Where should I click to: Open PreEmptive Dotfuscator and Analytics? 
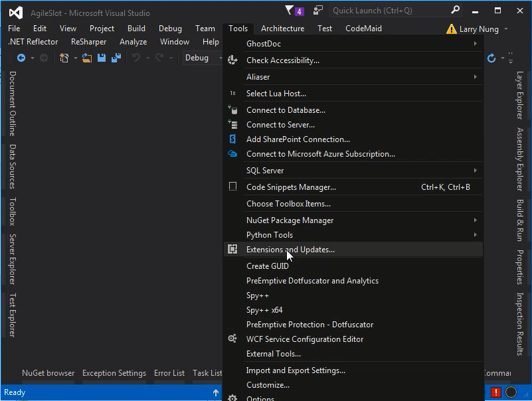click(x=353, y=281)
